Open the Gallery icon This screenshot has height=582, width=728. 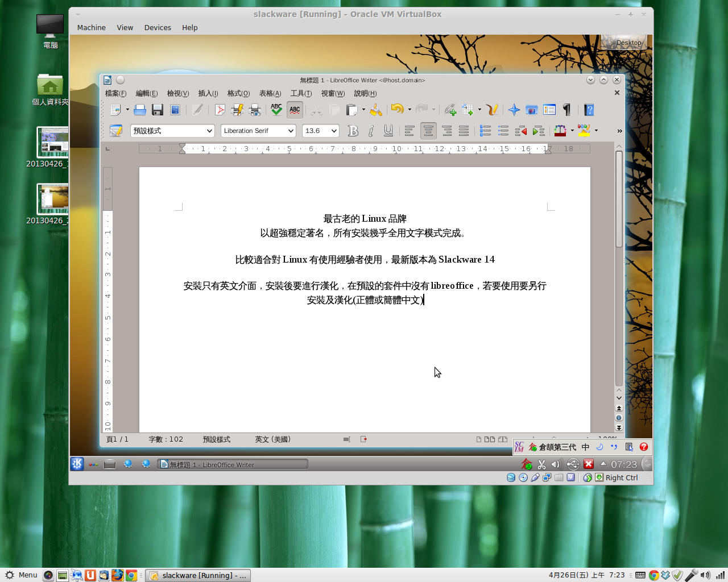coord(532,110)
